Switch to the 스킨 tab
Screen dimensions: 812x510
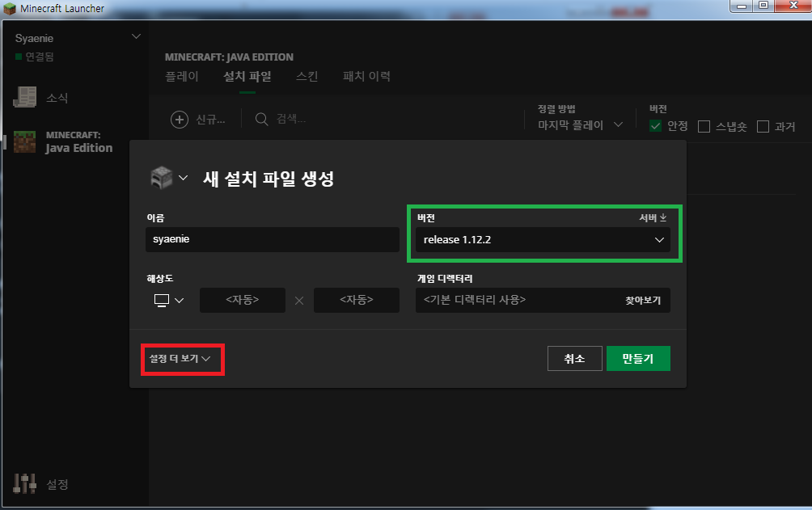pyautogui.click(x=307, y=77)
